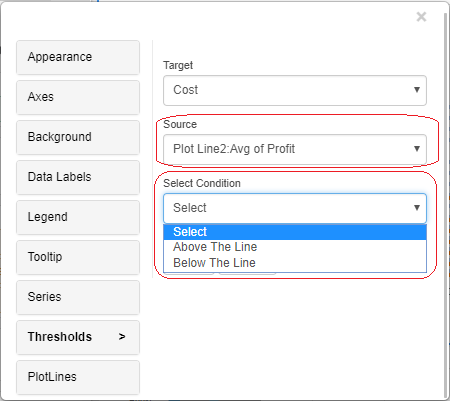Switch to the Axes tab

pos(78,97)
